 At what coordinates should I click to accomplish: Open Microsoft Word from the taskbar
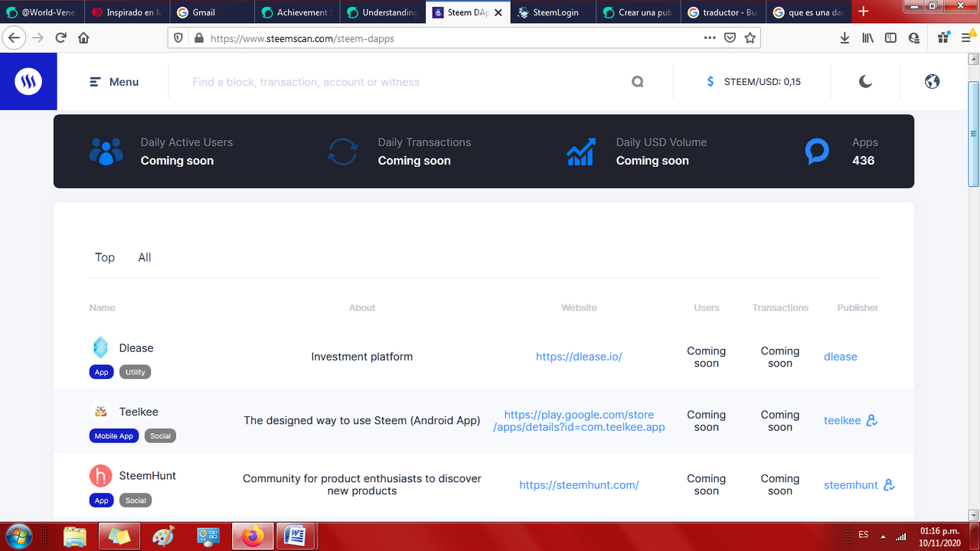(296, 536)
